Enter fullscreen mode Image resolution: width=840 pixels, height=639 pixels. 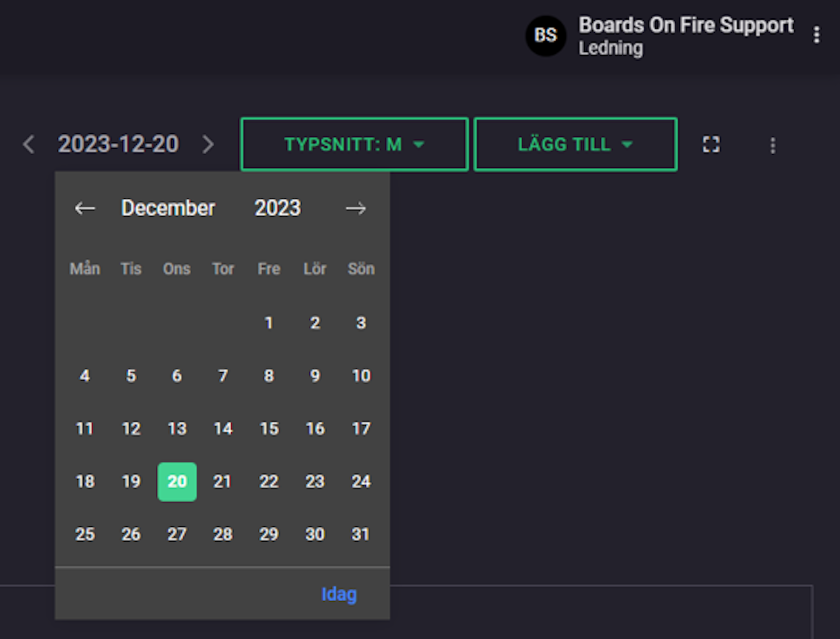click(711, 145)
